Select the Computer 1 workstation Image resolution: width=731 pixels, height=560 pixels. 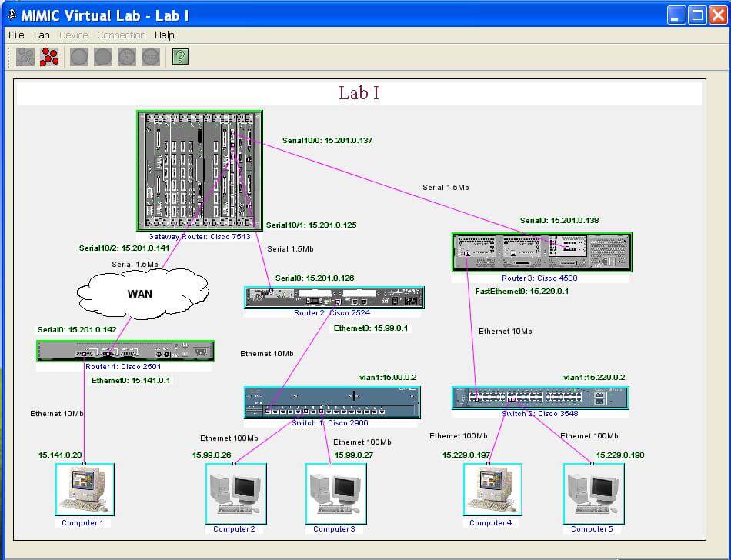[83, 489]
